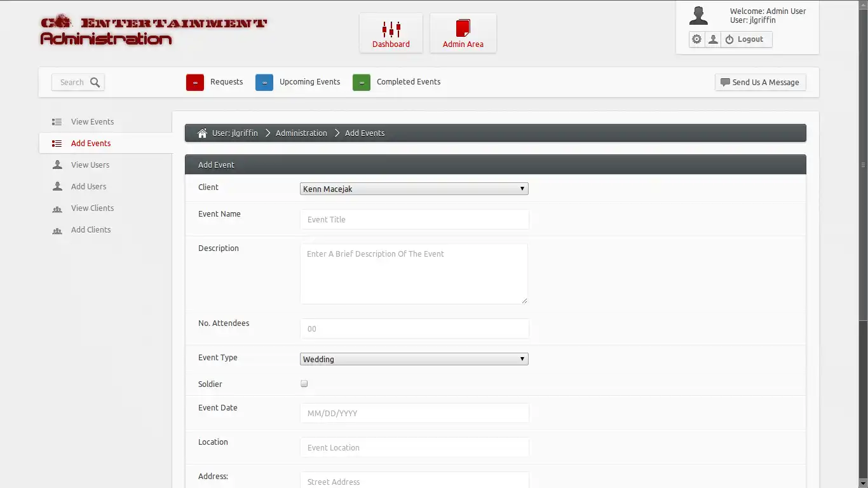The height and width of the screenshot is (488, 868).
Task: Click the Event Date MM/DD/YYYY field
Action: click(x=414, y=413)
